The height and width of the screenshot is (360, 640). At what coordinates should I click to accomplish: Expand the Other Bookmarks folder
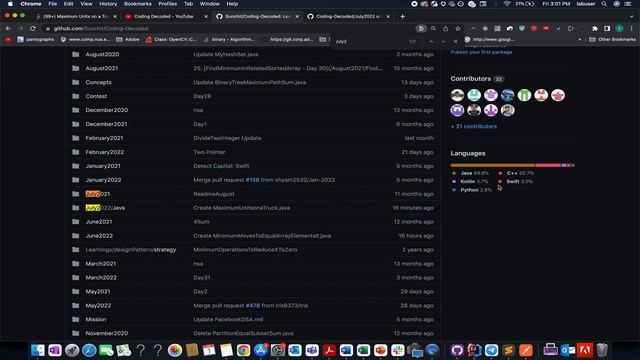[612, 40]
